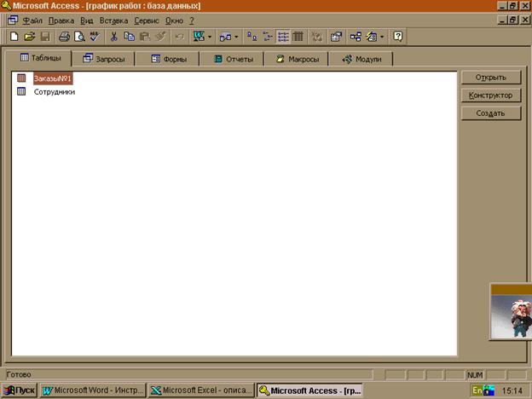Open a database with the folder icon

tap(30, 37)
